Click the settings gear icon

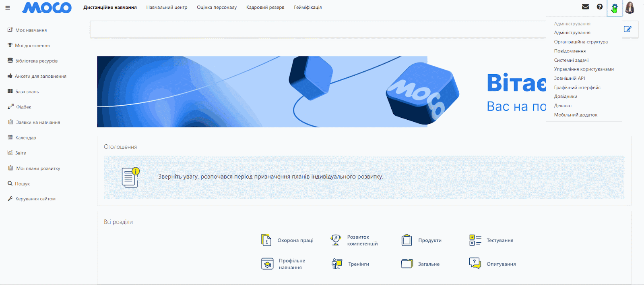tap(615, 7)
